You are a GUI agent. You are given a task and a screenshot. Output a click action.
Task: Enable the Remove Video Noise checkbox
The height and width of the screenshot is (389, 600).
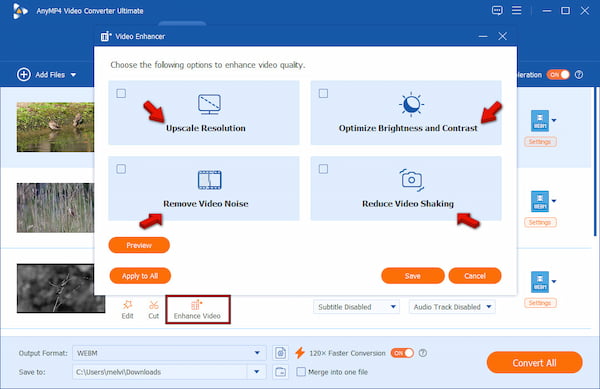(x=121, y=169)
